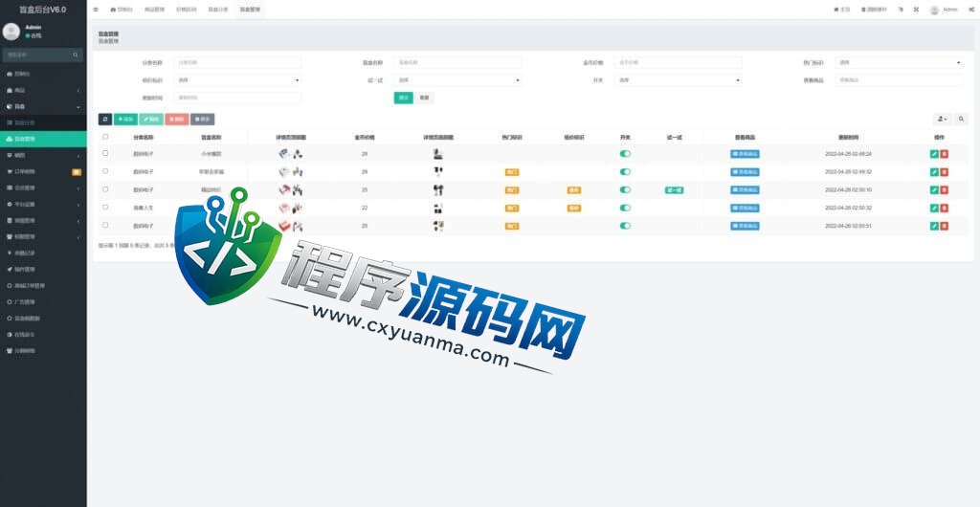Edit the row updated at 02:50:10
The height and width of the screenshot is (507, 980).
click(x=934, y=189)
